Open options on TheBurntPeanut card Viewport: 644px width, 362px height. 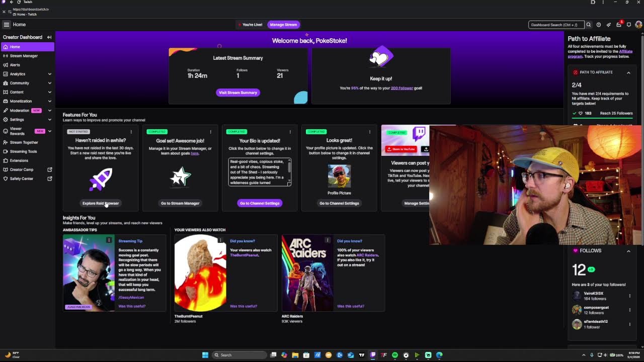point(220,240)
